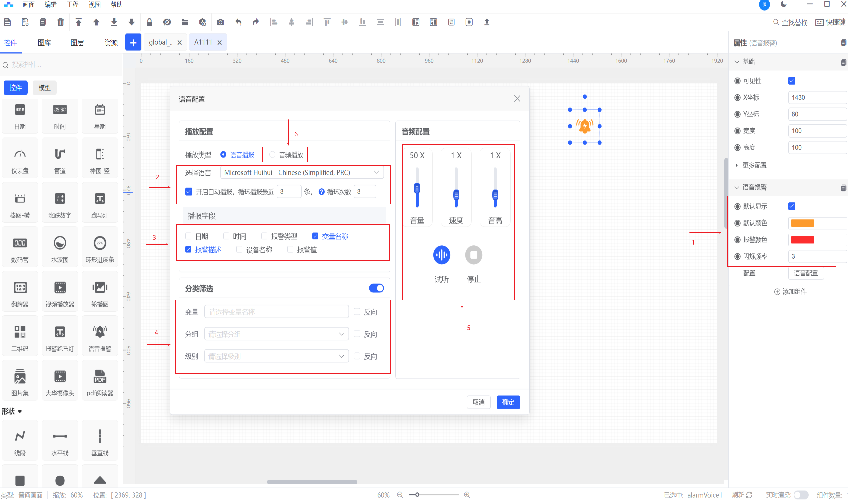Select the 音频播放 radio option
Screen dimensions: 848x504
click(272, 155)
